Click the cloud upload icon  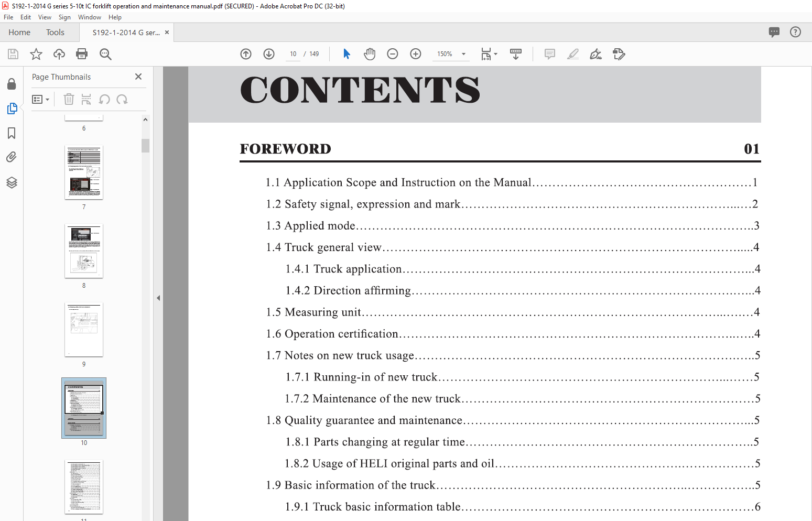click(x=59, y=54)
